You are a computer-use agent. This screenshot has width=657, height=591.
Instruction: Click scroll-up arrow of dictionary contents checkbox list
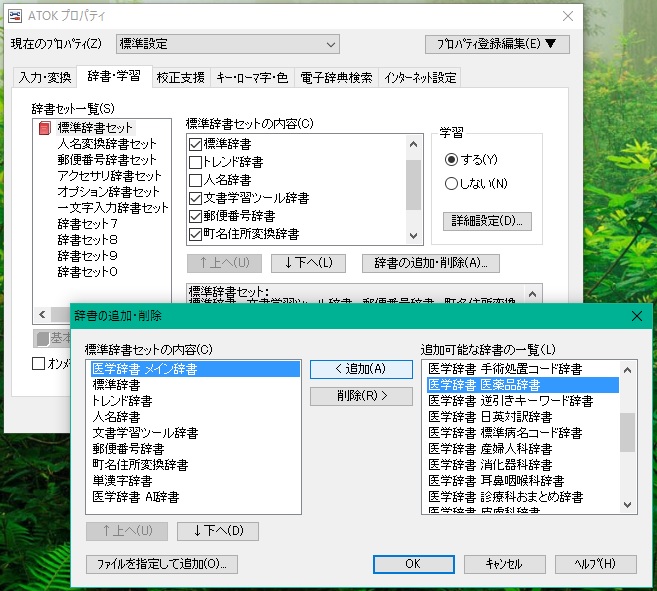coord(414,144)
